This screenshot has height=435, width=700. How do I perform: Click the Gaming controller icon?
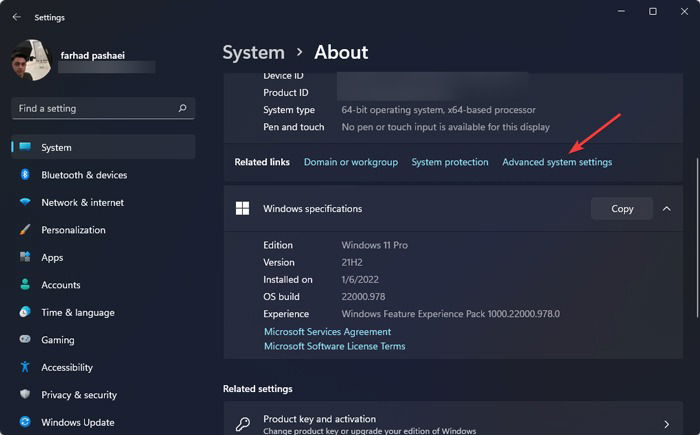tap(25, 339)
